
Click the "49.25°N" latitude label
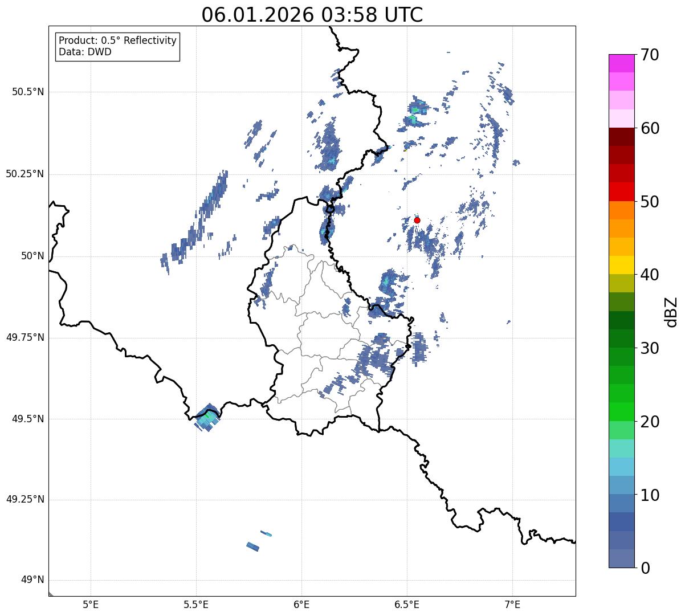[x=25, y=500]
